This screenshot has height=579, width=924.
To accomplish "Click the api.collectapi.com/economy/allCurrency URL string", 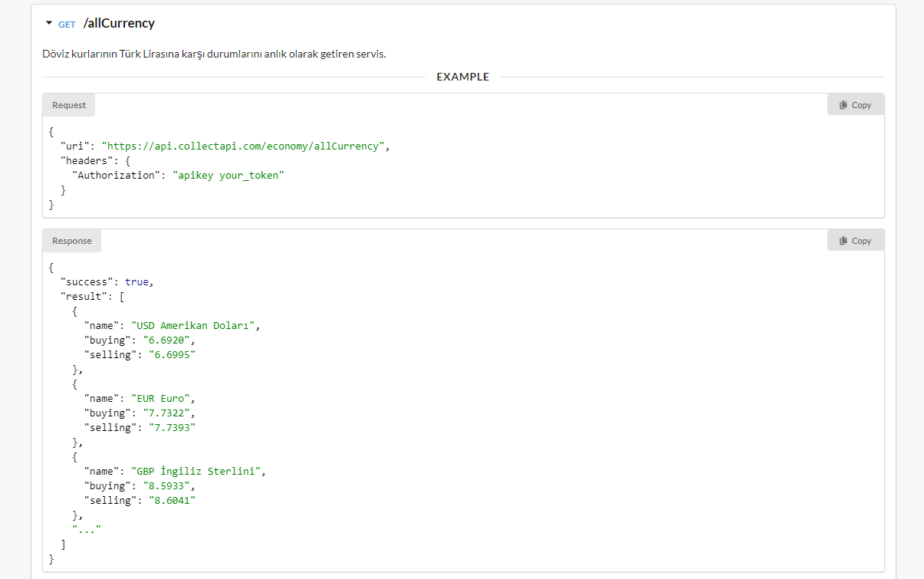I will (243, 146).
